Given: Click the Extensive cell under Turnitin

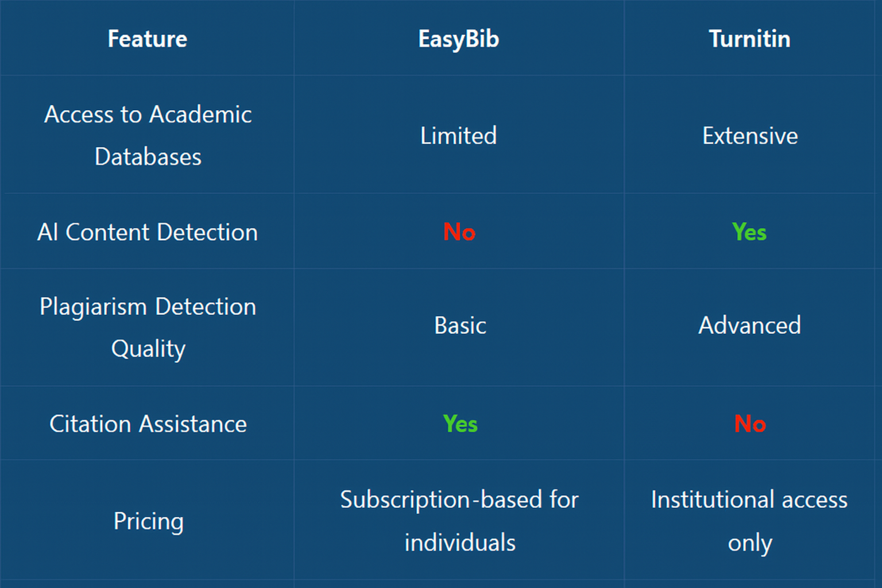Looking at the screenshot, I should 749,136.
